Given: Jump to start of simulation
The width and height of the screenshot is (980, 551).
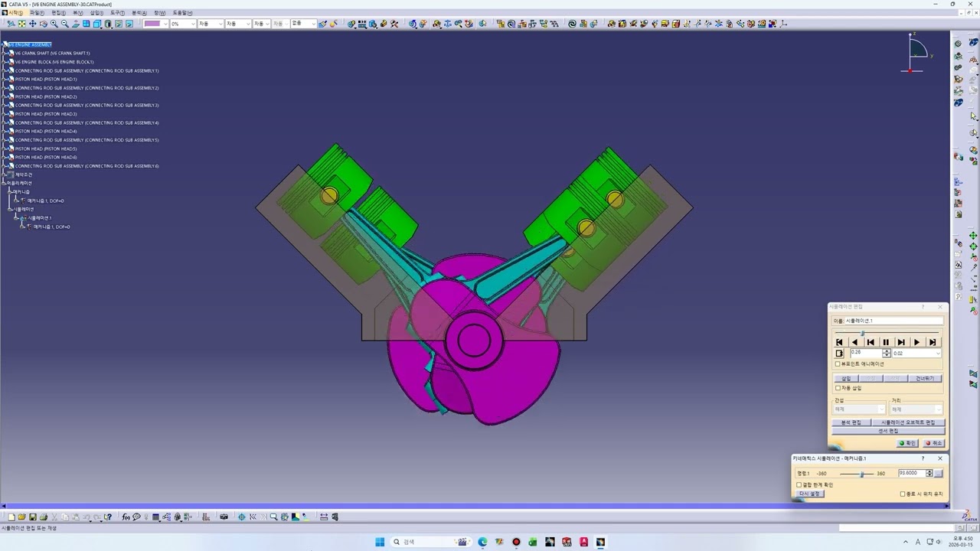Looking at the screenshot, I should click(x=839, y=342).
